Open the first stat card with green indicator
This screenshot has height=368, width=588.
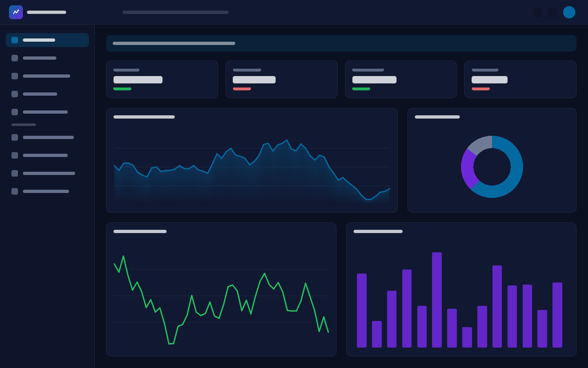pyautogui.click(x=162, y=79)
